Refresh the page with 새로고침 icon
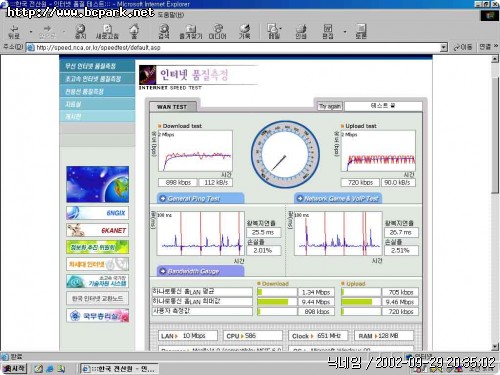 point(107,32)
